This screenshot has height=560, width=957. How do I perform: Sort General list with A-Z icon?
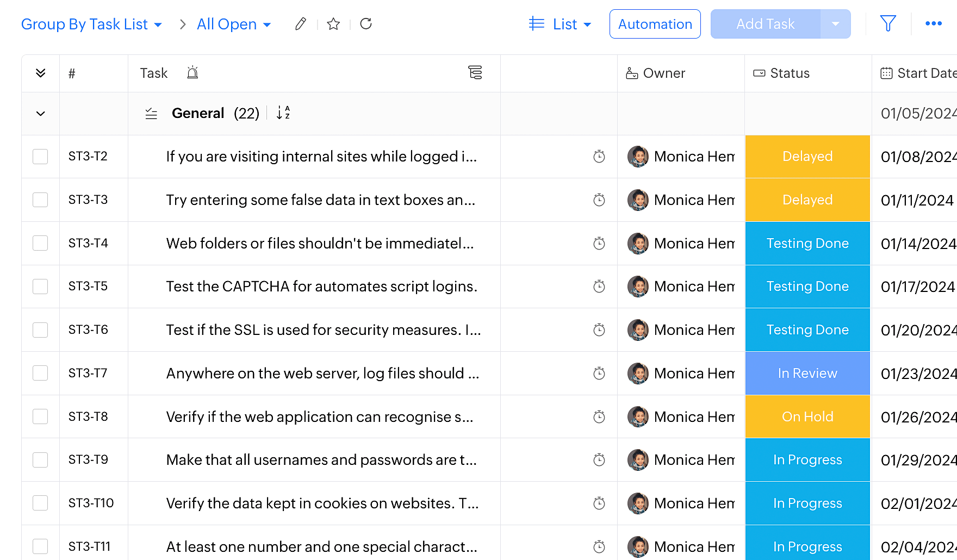click(x=283, y=113)
